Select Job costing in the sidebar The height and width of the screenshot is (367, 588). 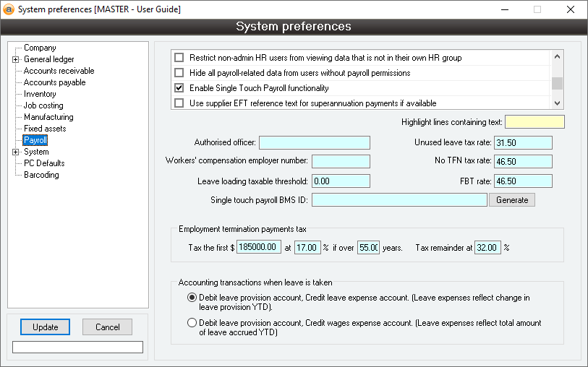[x=43, y=105]
